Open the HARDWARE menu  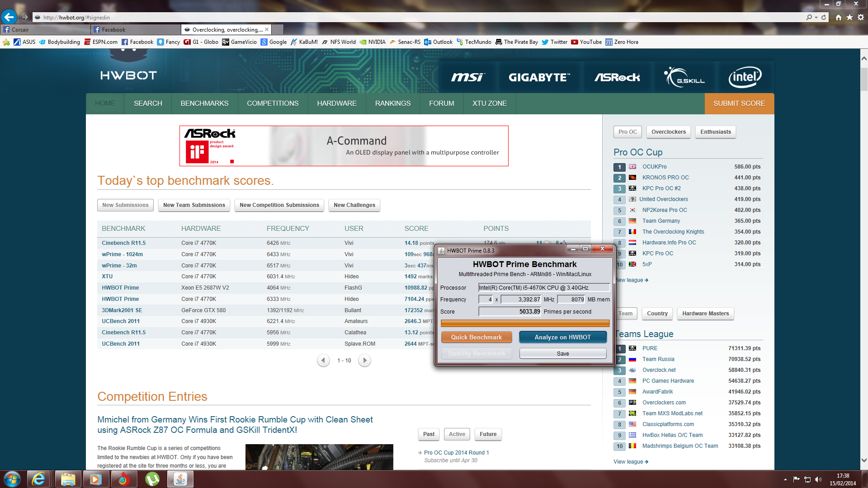(337, 103)
